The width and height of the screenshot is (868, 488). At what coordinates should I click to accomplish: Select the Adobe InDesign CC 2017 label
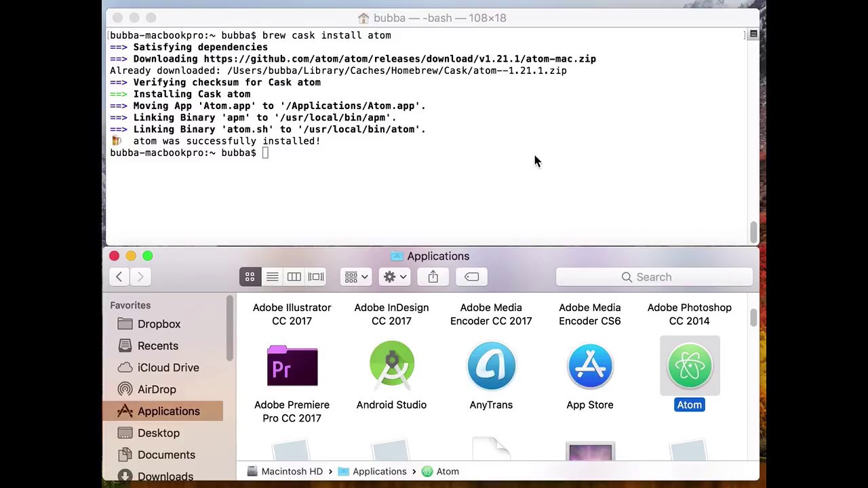(391, 314)
